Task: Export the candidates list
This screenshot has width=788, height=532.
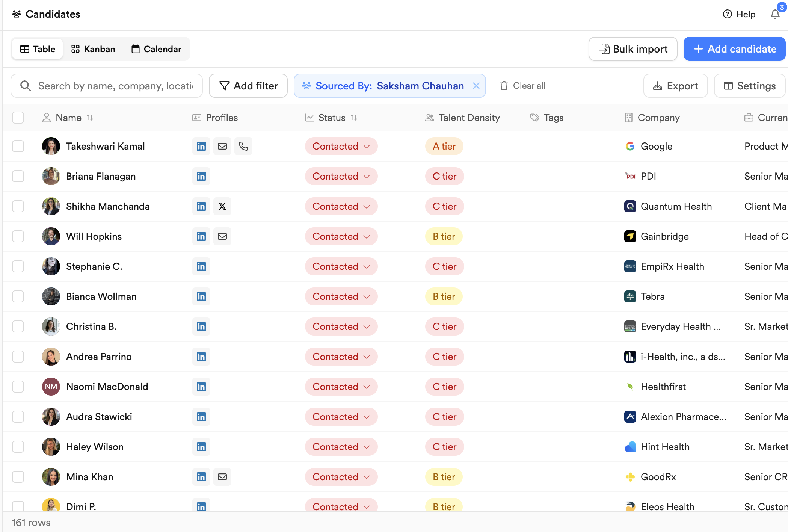Action: pyautogui.click(x=675, y=86)
